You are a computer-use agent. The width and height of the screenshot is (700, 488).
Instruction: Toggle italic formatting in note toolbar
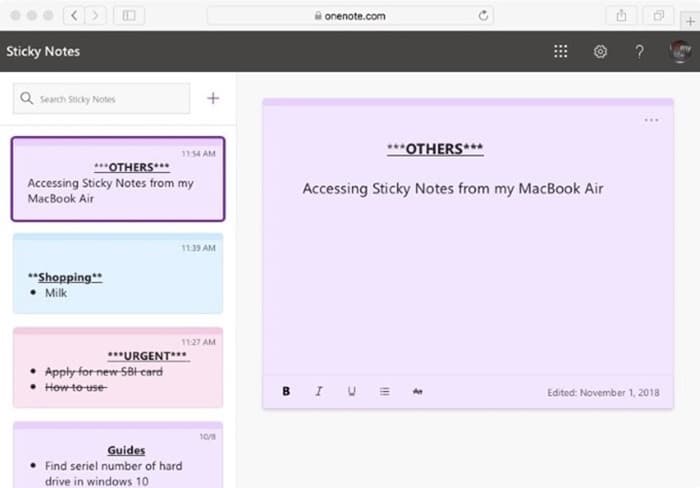coord(319,392)
